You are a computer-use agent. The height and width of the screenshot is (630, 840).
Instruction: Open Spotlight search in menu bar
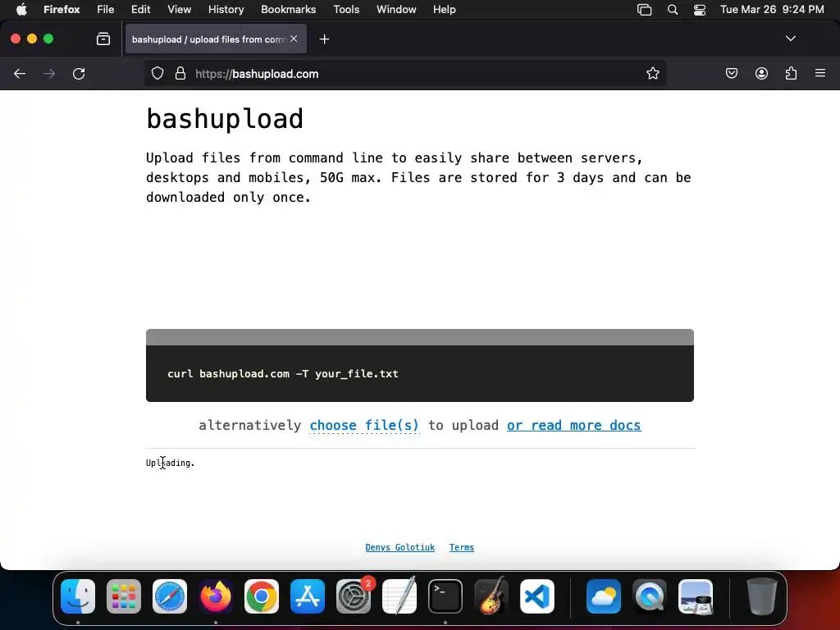click(x=673, y=10)
